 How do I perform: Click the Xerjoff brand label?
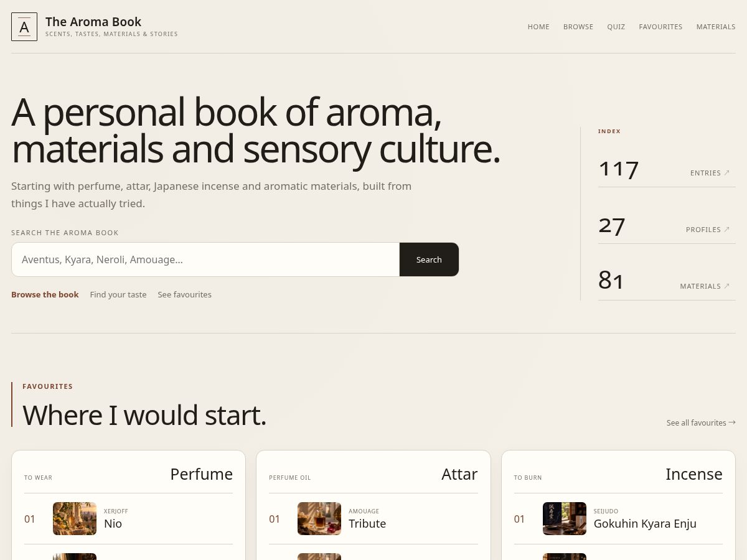[x=116, y=511]
